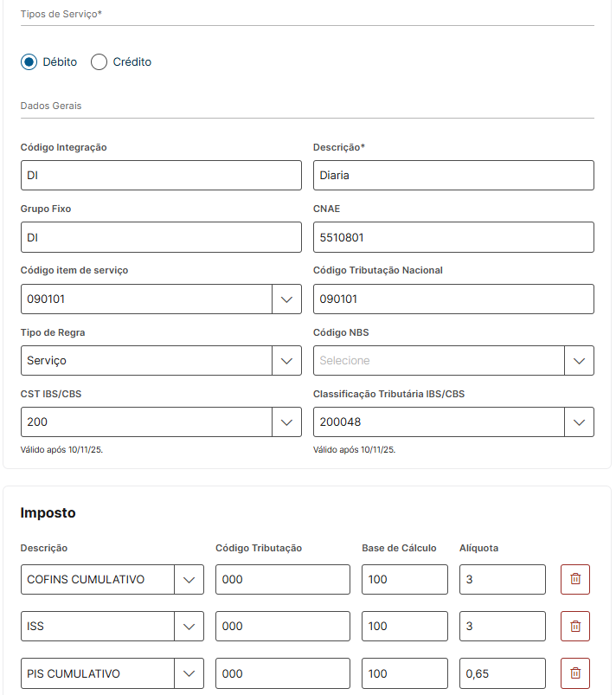Click the Código Integração input field
This screenshot has height=695, width=616.
click(161, 176)
